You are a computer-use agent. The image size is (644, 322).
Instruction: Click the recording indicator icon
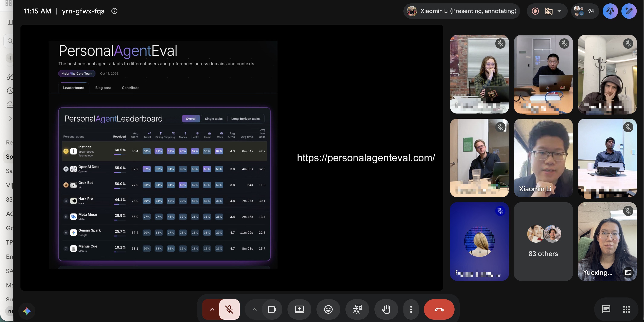coord(535,11)
